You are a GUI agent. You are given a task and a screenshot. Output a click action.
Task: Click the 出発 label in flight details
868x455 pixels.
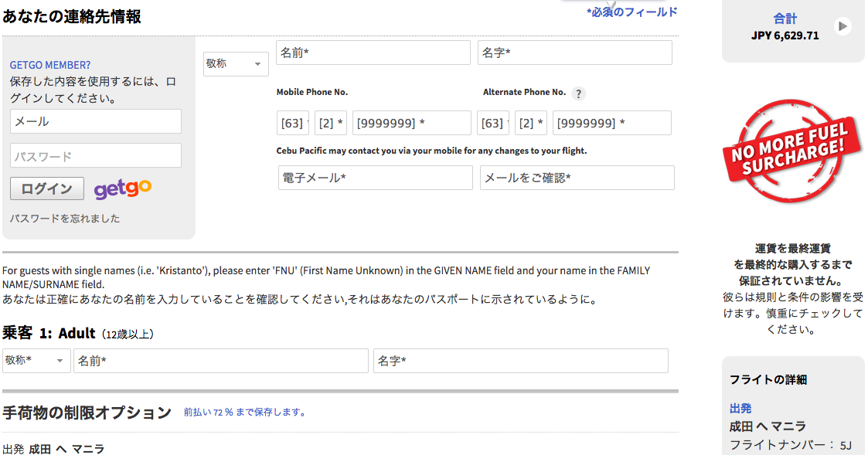pyautogui.click(x=740, y=409)
